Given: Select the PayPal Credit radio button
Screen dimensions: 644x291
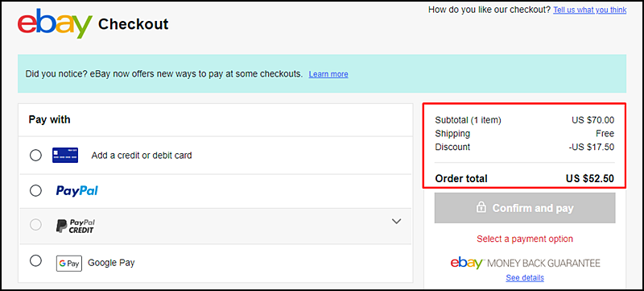Looking at the screenshot, I should tap(35, 225).
